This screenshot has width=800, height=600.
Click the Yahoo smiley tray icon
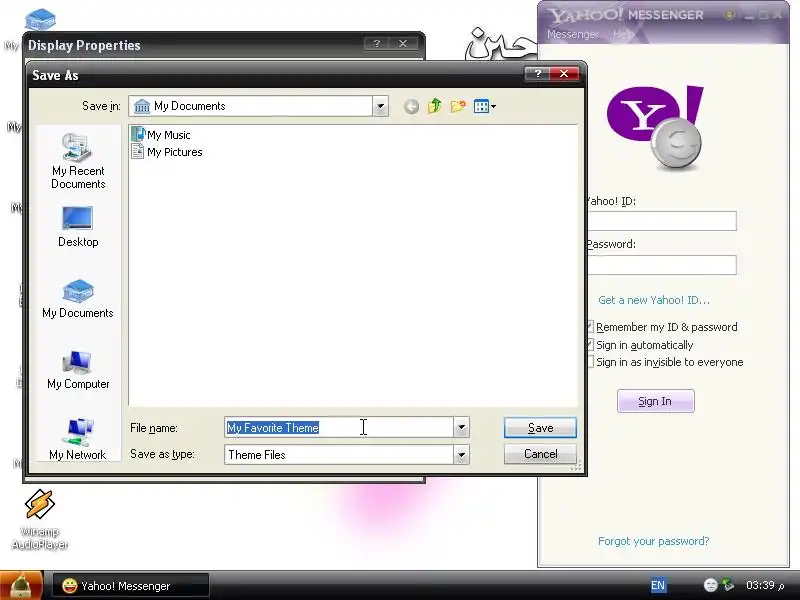pos(710,585)
